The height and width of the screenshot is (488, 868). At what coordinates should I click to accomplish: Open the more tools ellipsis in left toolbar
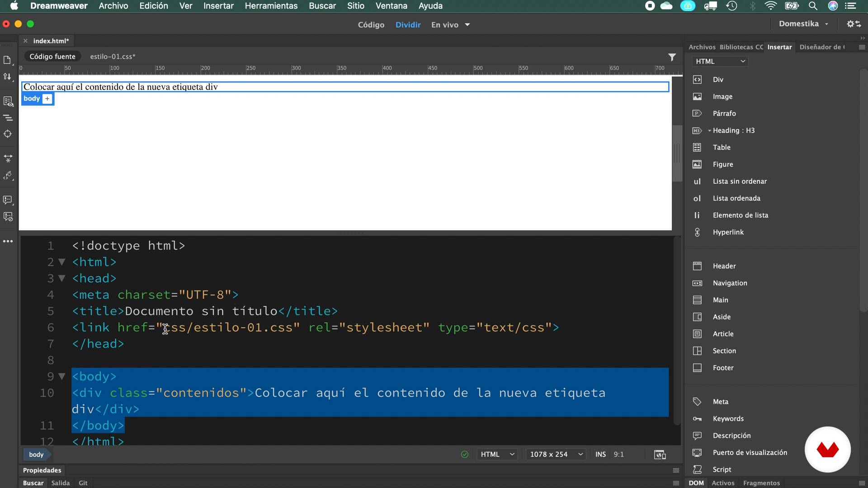[x=8, y=241]
